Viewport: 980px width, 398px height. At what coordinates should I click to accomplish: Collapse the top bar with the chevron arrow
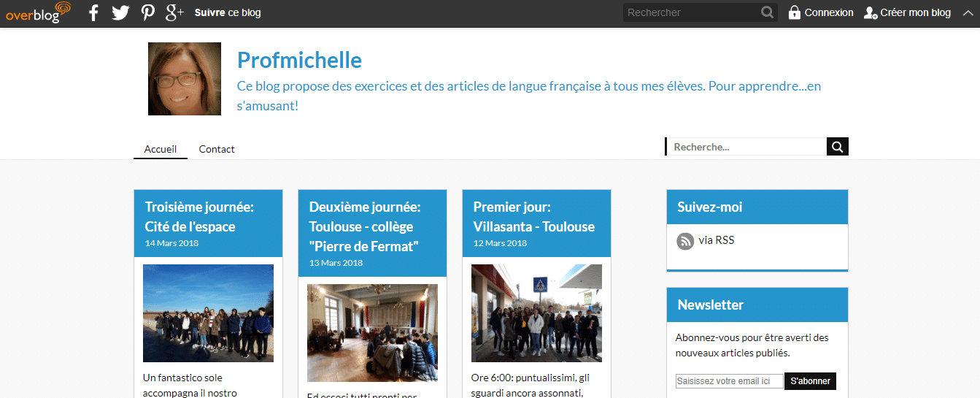coord(967,12)
